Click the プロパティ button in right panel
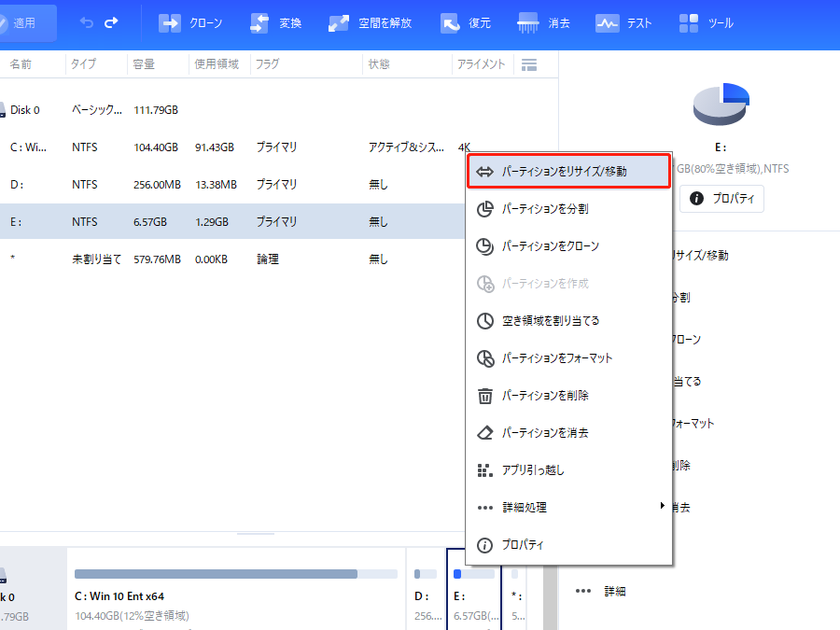Image resolution: width=840 pixels, height=630 pixels. [721, 199]
